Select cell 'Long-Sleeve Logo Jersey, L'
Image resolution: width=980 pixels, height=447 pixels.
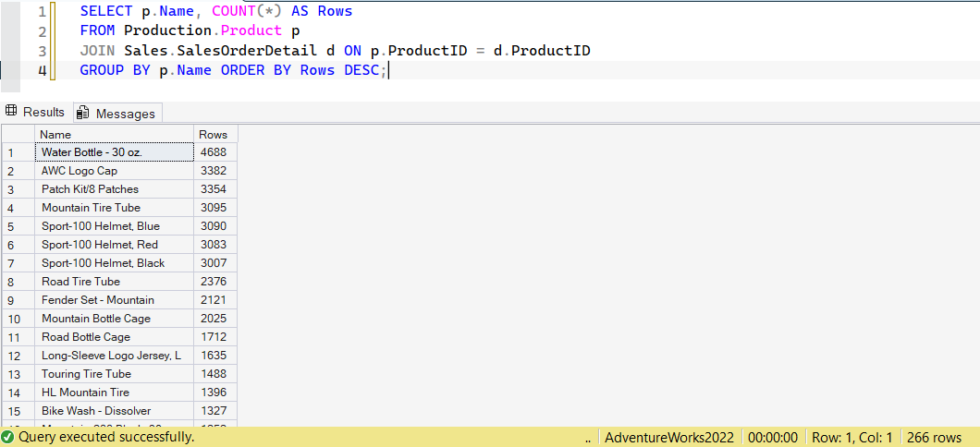(115, 356)
